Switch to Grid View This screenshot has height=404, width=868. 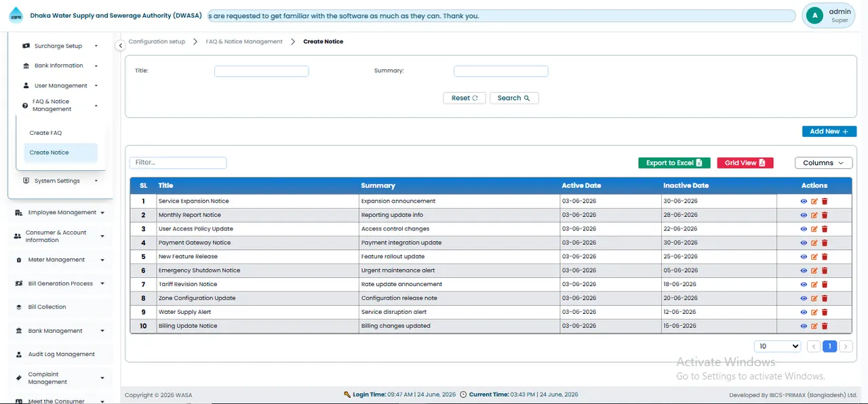(x=745, y=163)
